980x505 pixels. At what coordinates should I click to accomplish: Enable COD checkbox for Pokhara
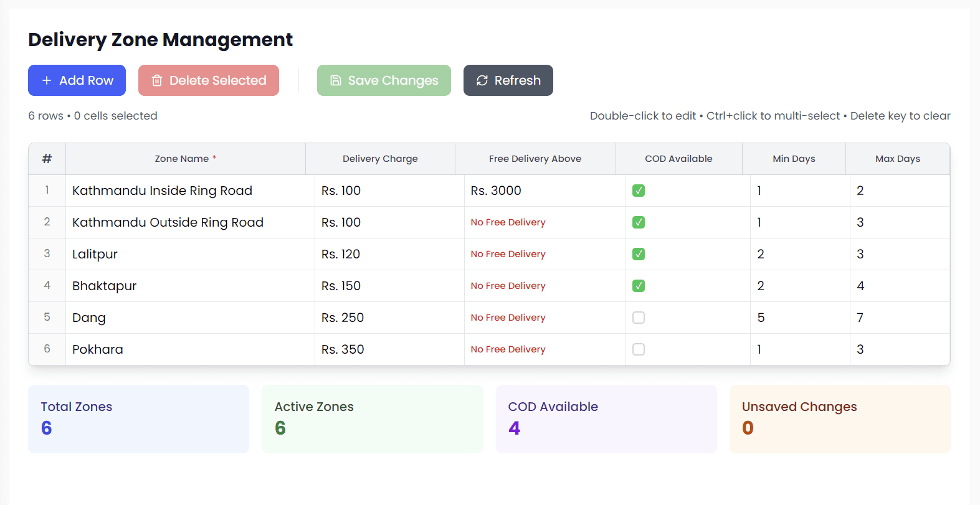[639, 349]
